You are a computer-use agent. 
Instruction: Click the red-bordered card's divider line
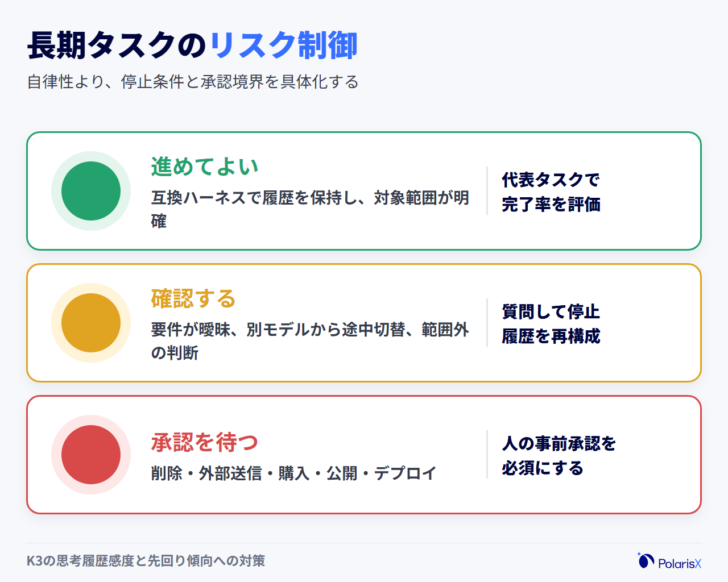[487, 455]
